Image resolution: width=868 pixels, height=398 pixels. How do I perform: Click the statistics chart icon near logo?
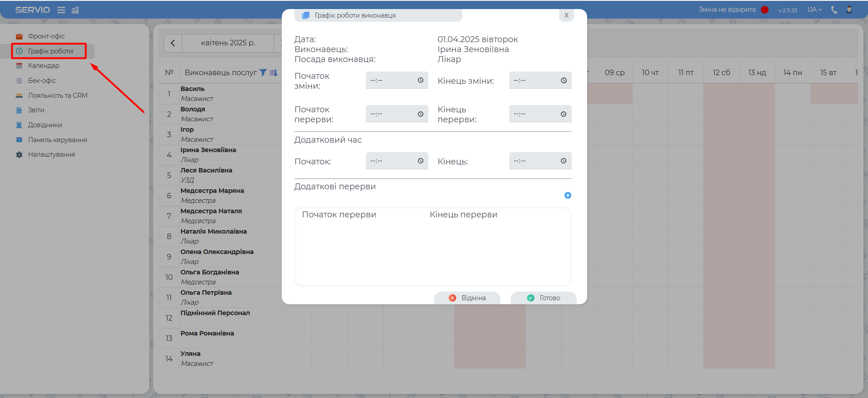tap(75, 10)
